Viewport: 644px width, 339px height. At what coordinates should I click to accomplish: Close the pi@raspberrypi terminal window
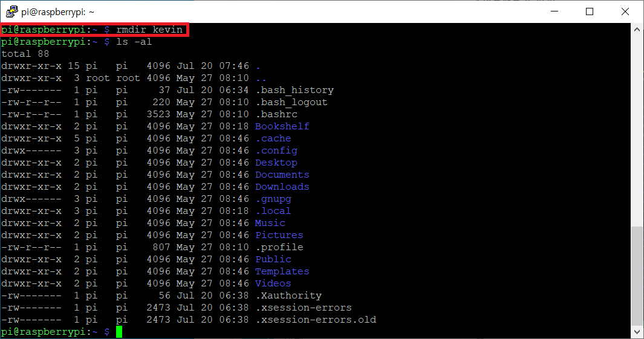[x=625, y=11]
